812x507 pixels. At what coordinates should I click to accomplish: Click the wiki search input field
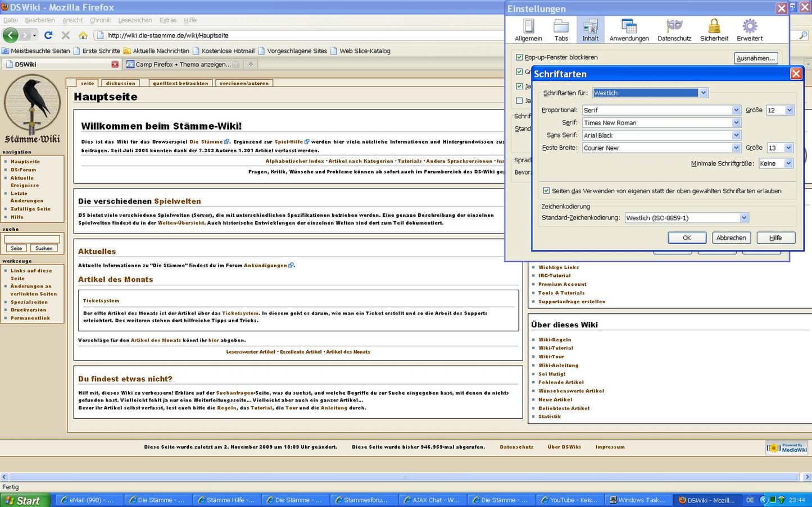[32, 239]
